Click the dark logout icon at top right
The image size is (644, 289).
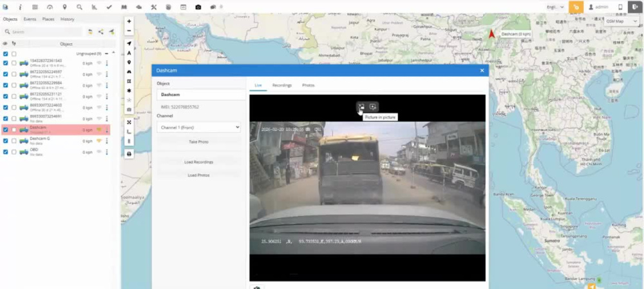[635, 7]
